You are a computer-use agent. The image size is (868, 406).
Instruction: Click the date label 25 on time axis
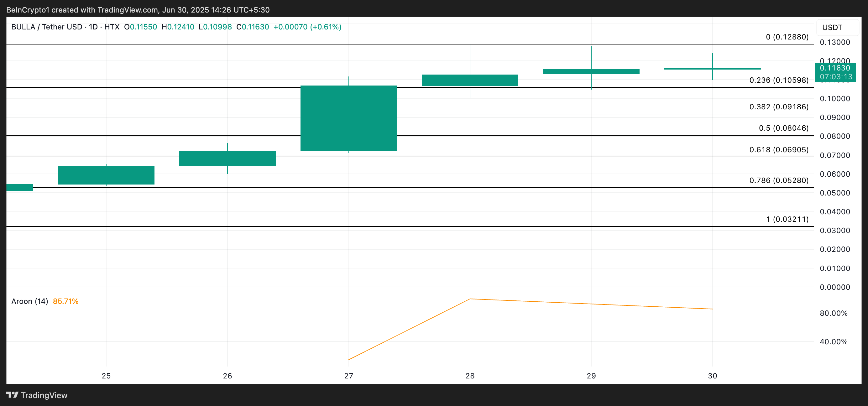click(106, 376)
